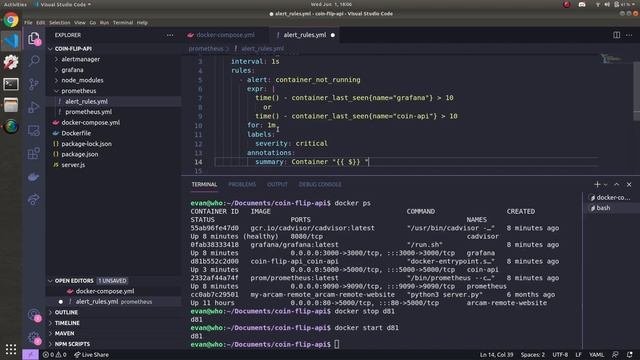The height and width of the screenshot is (360, 640).
Task: Open the Help menu
Action: tap(142, 22)
